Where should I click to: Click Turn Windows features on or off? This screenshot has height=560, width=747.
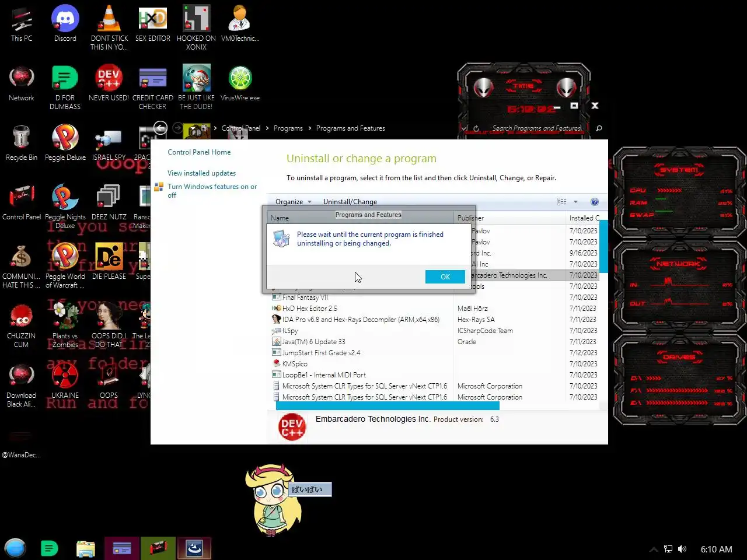coord(212,191)
